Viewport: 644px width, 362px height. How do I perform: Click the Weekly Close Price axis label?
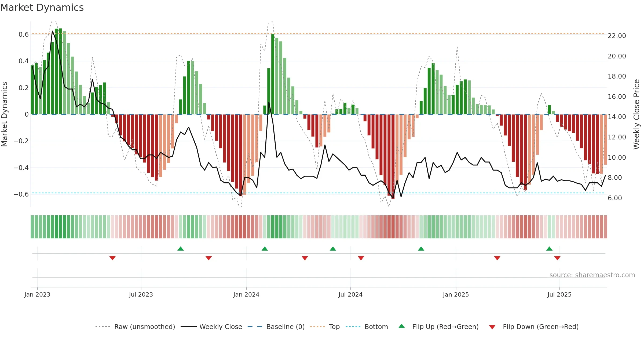tap(636, 114)
